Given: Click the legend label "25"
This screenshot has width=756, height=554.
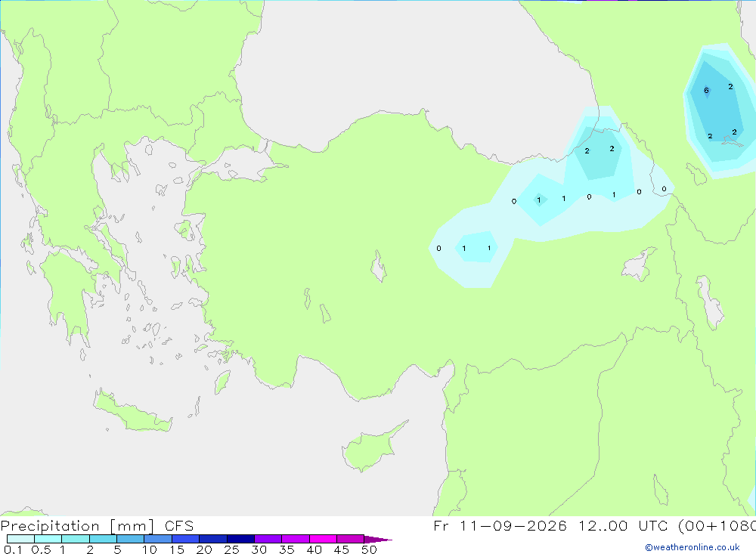Looking at the screenshot, I should tap(232, 549).
